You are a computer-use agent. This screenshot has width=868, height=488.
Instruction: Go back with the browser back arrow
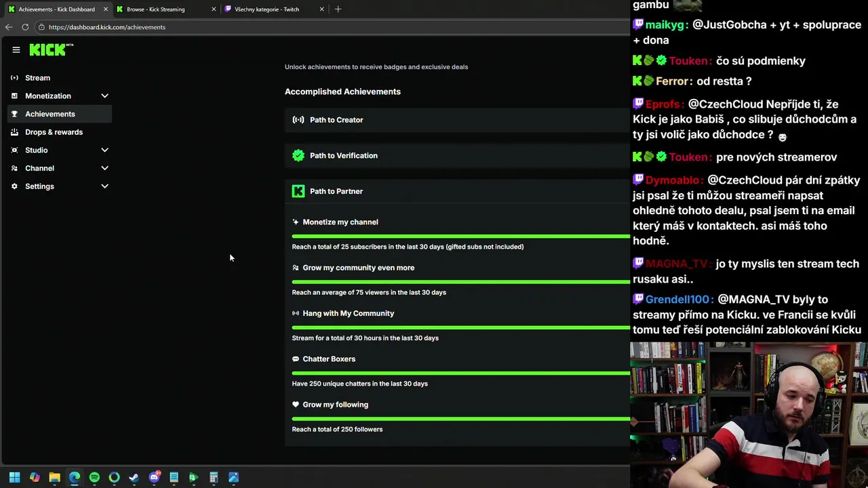9,27
